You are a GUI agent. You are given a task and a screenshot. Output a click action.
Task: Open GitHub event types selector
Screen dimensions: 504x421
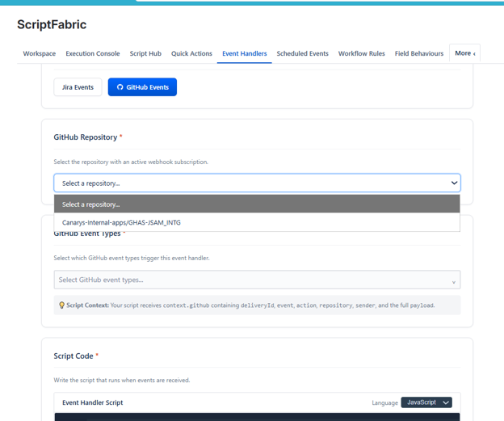(x=257, y=280)
